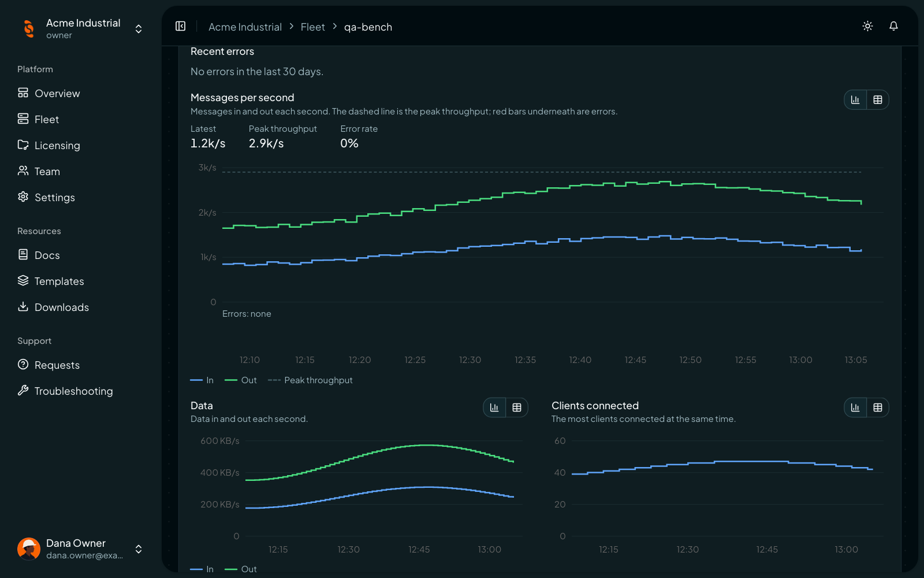Screen dimensions: 924x578
Task: Click the Team people icon
Action: 23,171
